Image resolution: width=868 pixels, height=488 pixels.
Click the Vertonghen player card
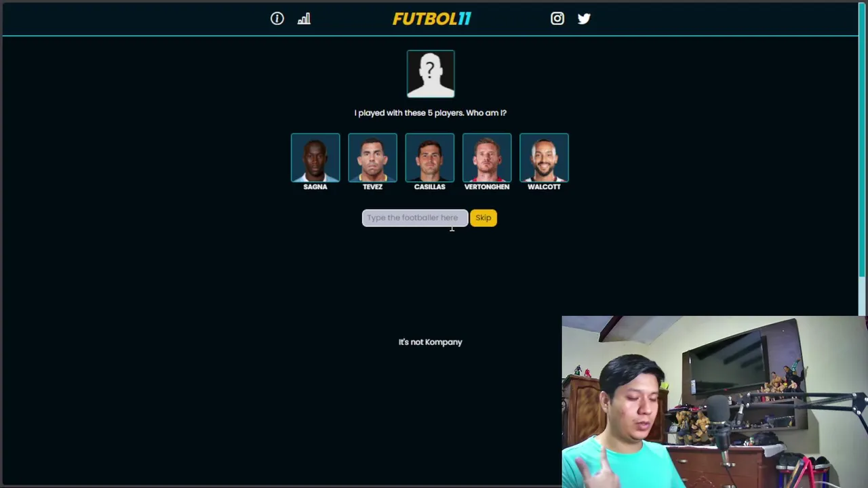click(487, 158)
